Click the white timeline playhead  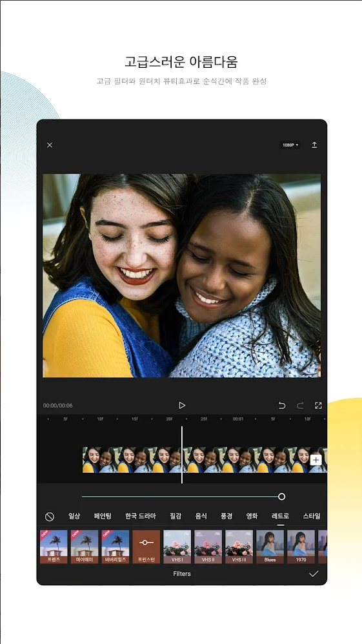182,455
